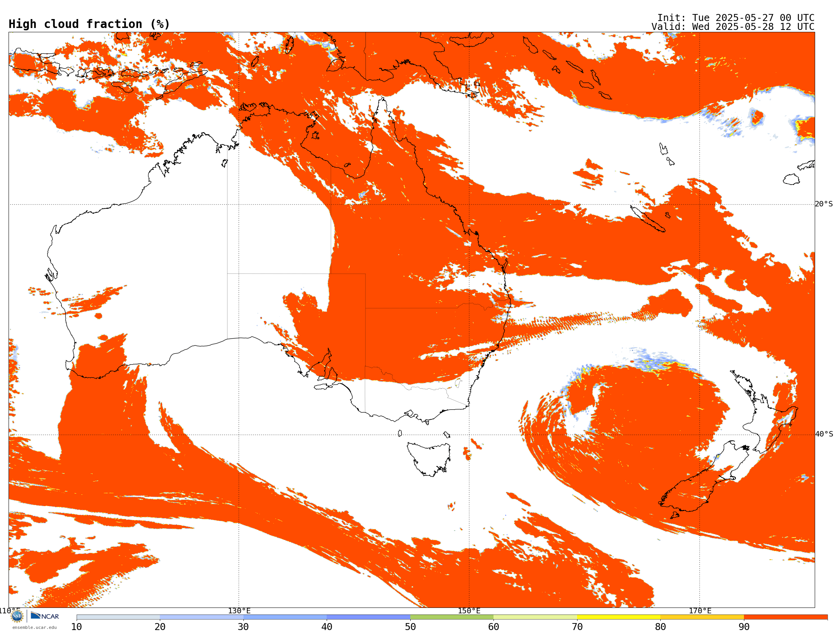
Task: Click the above-90% orange-red colorbar segment
Action: click(x=786, y=617)
